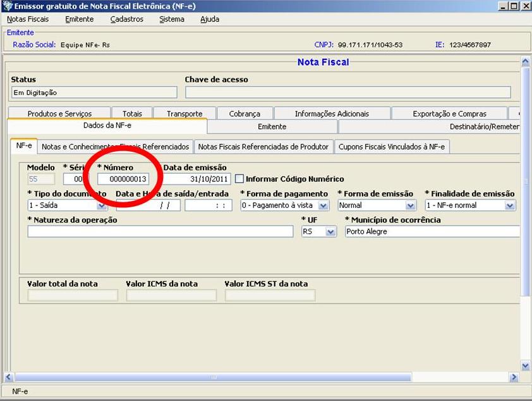532x402 pixels.
Task: Switch to the Totais tab
Action: [x=132, y=113]
